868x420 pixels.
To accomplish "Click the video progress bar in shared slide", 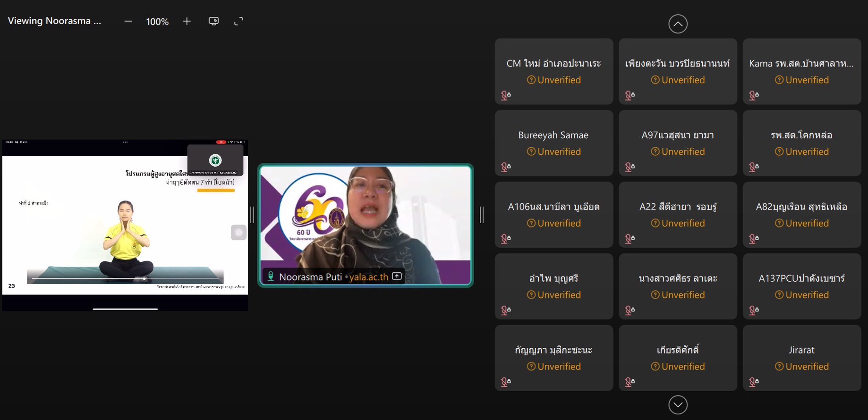I will click(125, 279).
